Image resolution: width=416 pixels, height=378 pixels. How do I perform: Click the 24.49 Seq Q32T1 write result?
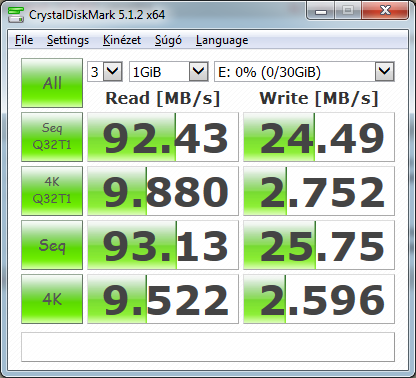319,137
